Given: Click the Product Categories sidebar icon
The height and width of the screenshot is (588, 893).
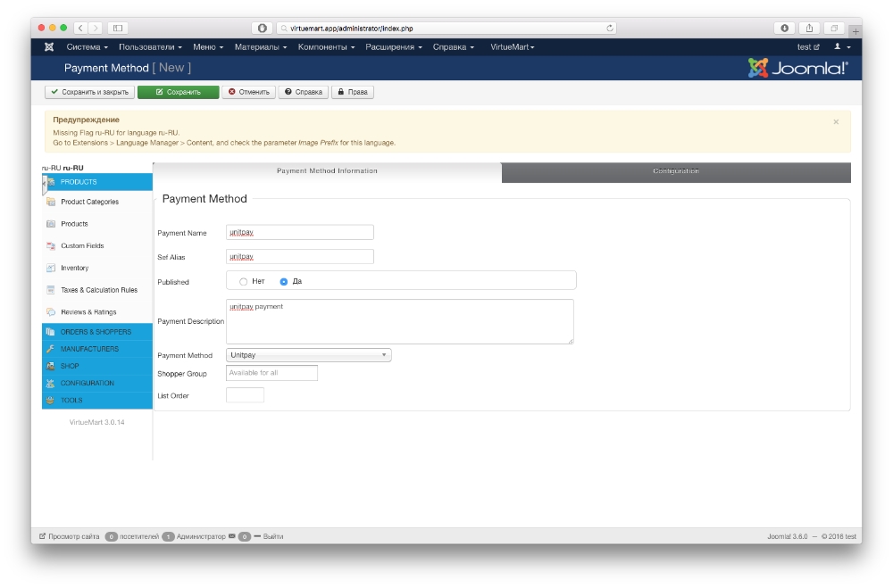Looking at the screenshot, I should click(51, 202).
